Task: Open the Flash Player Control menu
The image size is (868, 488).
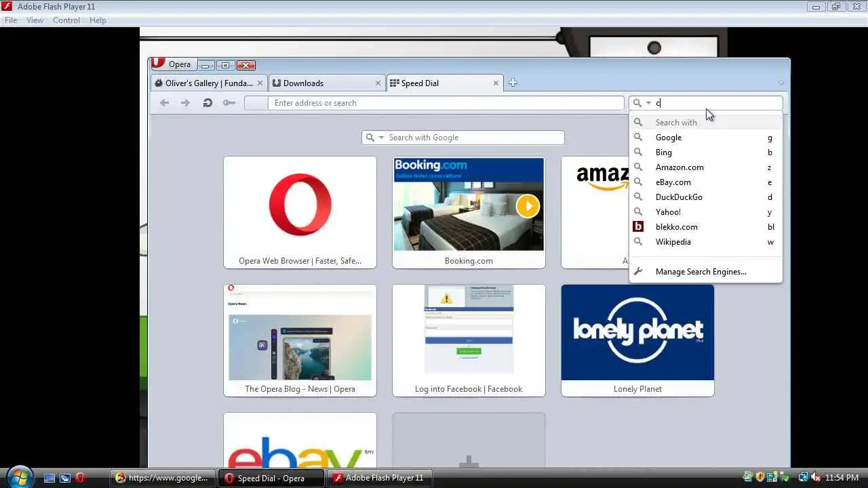Action: (66, 20)
